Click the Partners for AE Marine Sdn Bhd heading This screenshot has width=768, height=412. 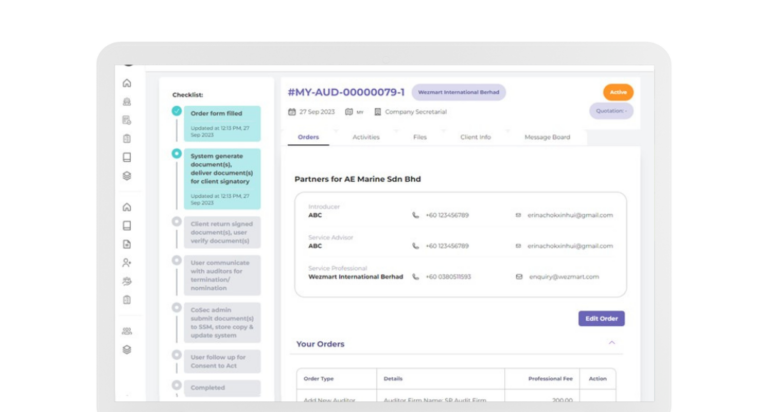coord(358,179)
